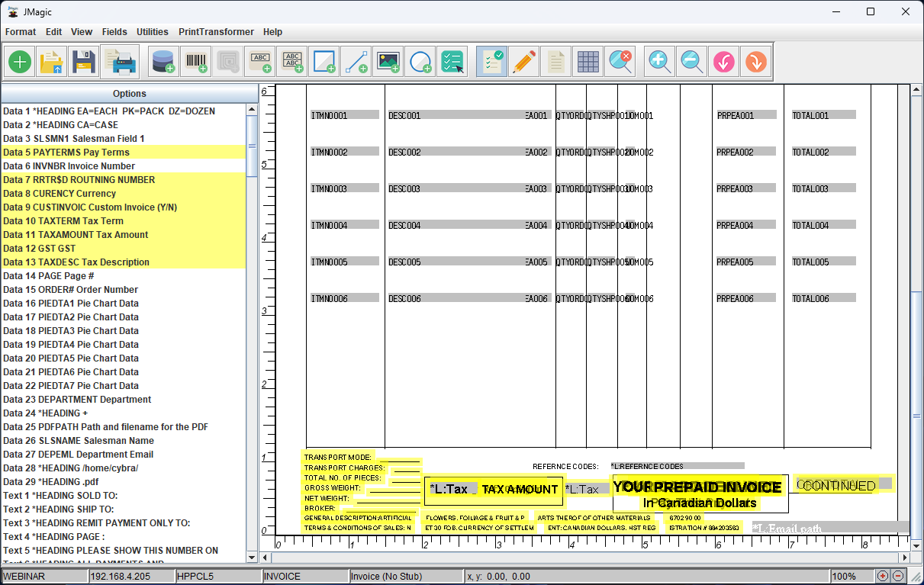
Task: Click the Options list scroll-up arrow
Action: [x=252, y=110]
